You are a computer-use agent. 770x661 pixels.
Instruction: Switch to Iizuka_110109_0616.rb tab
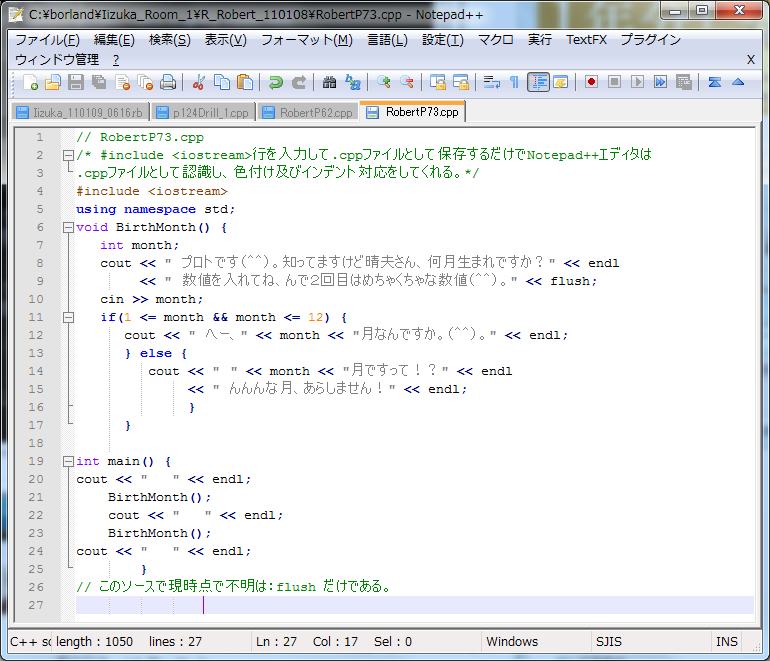[80, 112]
